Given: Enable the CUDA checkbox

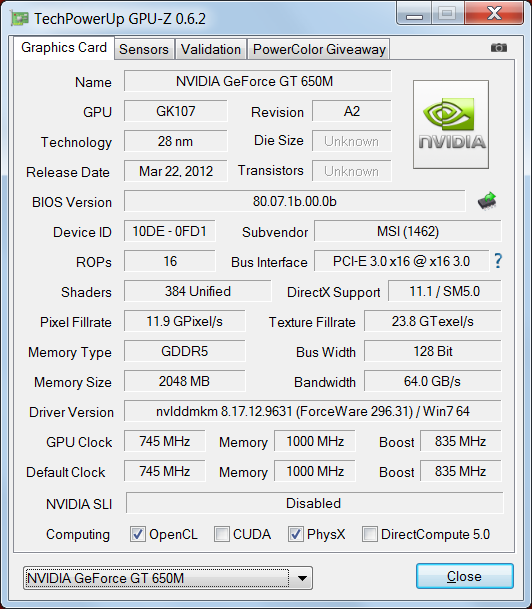Looking at the screenshot, I should [222, 534].
